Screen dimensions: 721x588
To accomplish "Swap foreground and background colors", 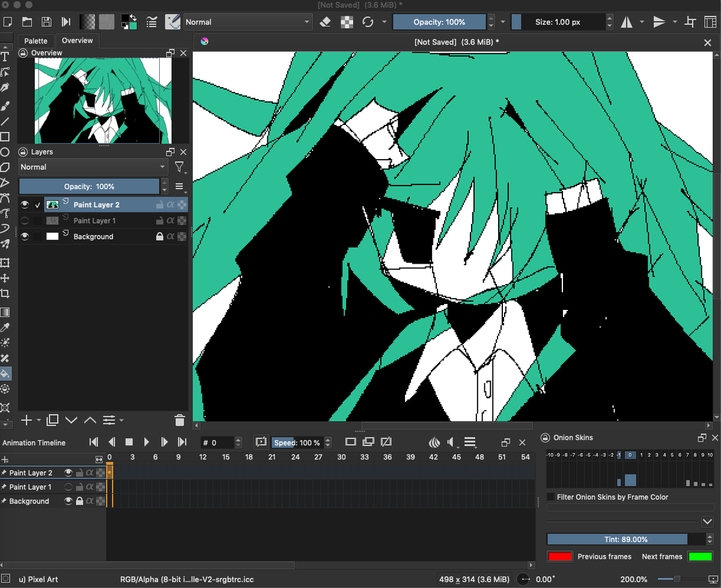I will pos(133,17).
